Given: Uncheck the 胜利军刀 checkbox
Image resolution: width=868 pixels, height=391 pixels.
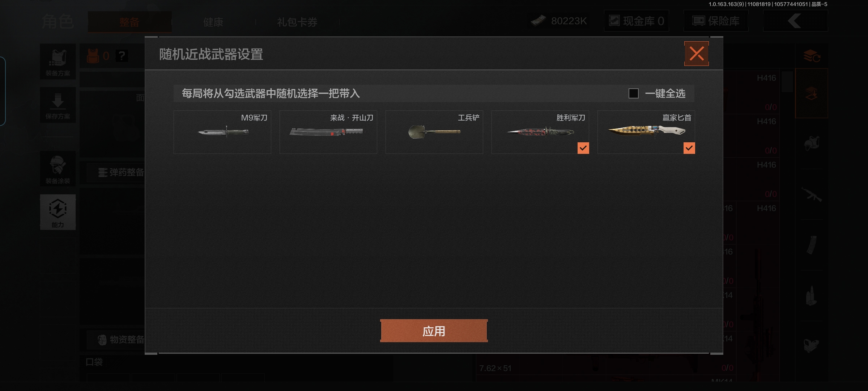Looking at the screenshot, I should (x=583, y=148).
